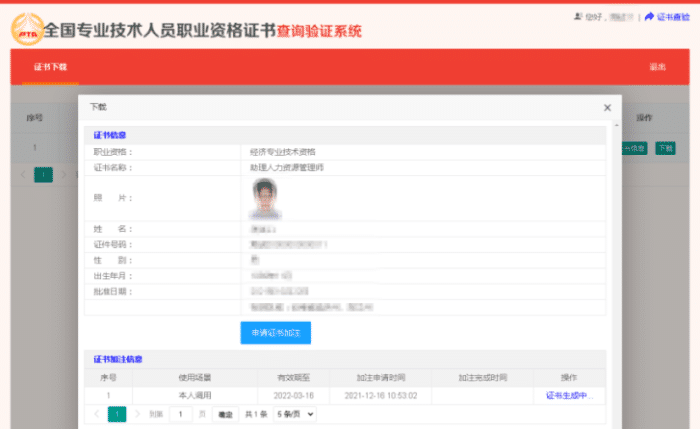Click next page arrow in background pagination

(63, 175)
